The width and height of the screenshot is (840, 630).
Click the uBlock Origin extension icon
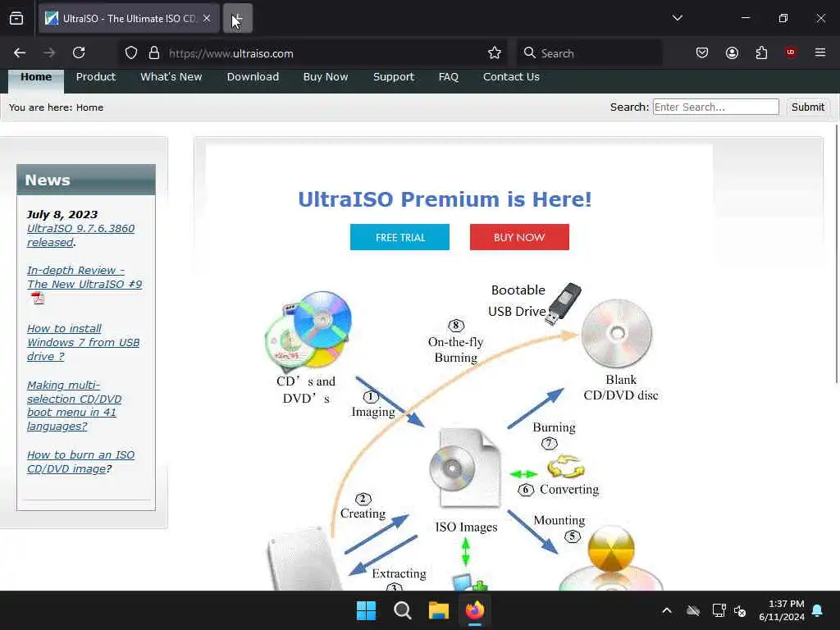[x=791, y=52]
